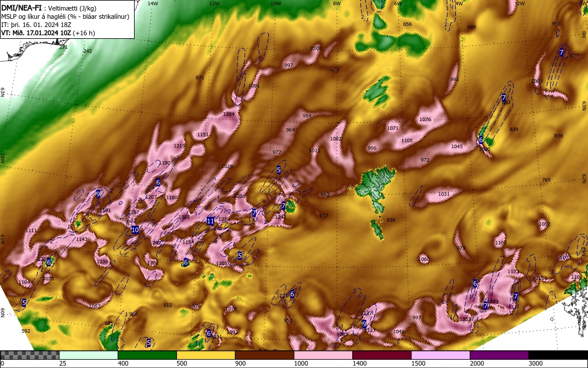Click the map value 242
The height and width of the screenshot is (368, 588).
point(88,51)
